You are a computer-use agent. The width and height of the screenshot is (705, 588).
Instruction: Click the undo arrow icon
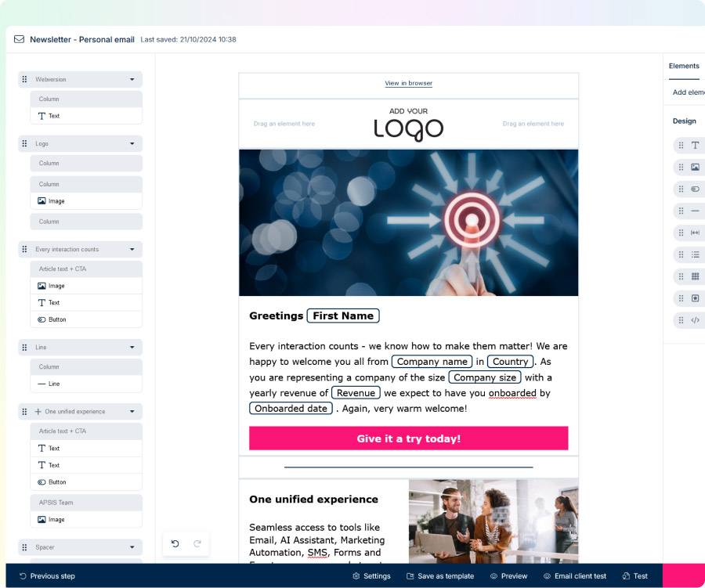click(x=175, y=543)
